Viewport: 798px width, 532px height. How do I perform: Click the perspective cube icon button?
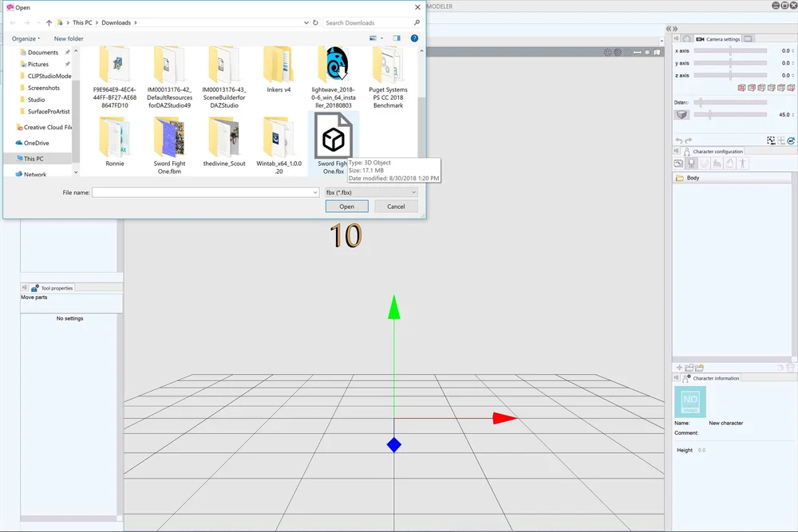pos(682,115)
